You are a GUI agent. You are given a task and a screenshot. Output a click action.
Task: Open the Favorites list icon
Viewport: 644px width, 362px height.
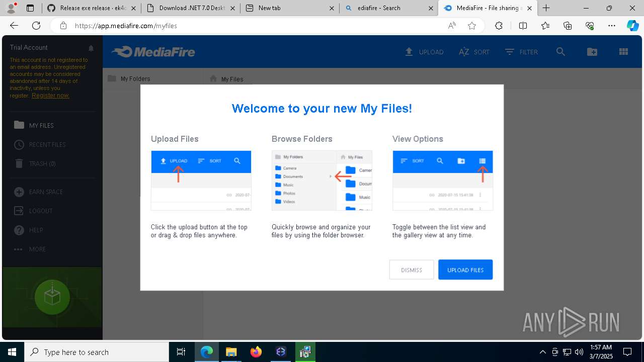tap(545, 26)
